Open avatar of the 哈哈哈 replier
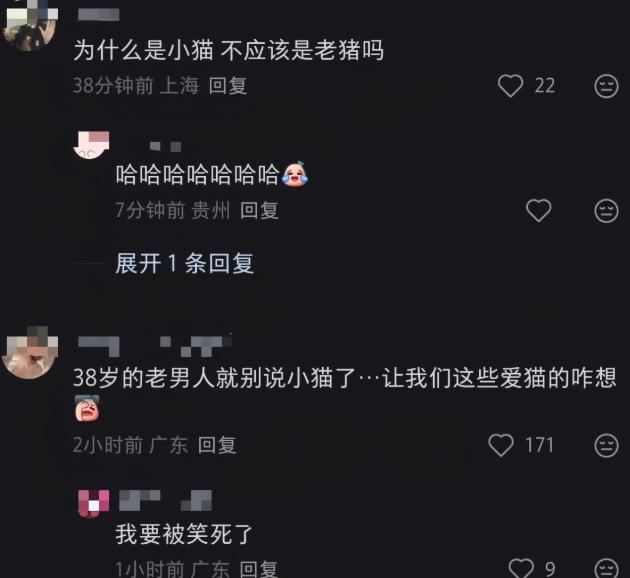This screenshot has width=630, height=578. point(91,144)
